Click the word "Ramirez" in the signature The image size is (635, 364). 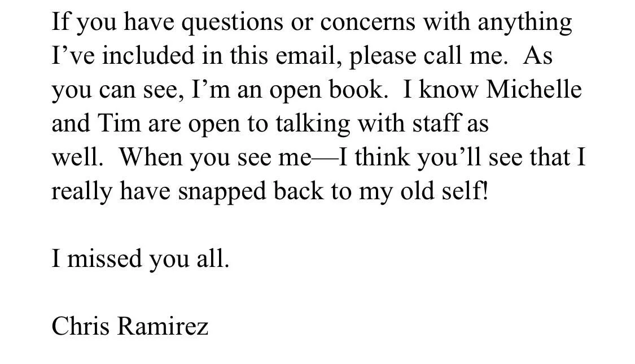163,326
